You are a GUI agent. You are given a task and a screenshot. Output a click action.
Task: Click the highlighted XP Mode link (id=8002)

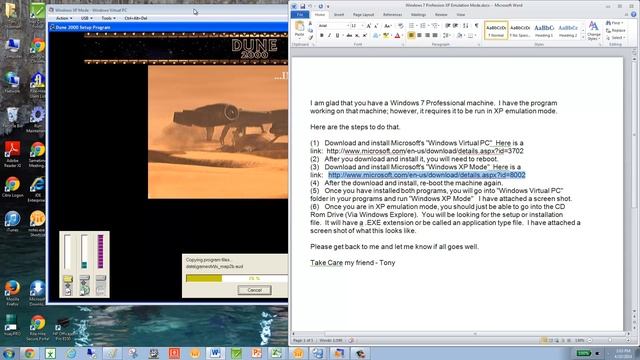click(x=427, y=175)
